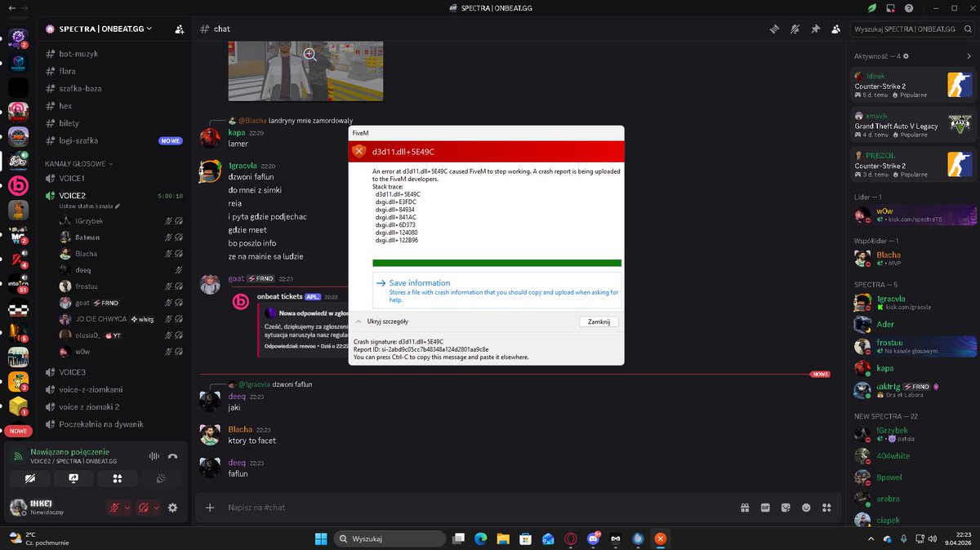Toggle the camera on in voice panel

coord(30,479)
